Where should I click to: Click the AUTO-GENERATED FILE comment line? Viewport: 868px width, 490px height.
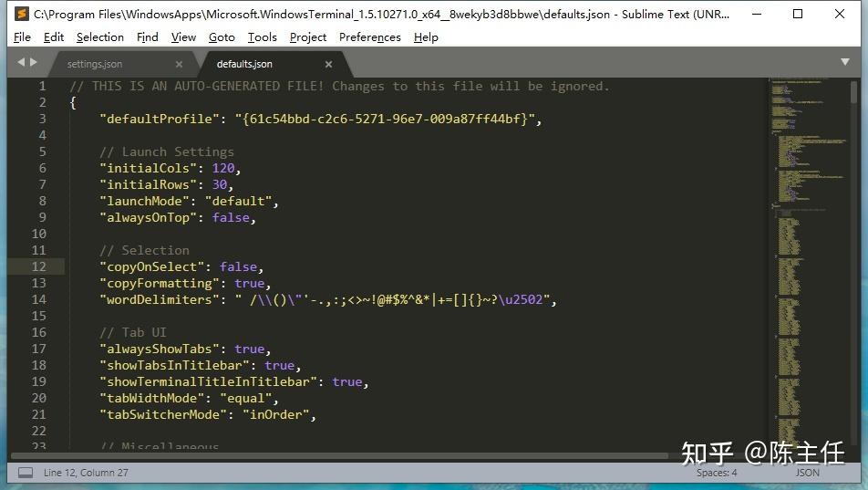pyautogui.click(x=339, y=86)
